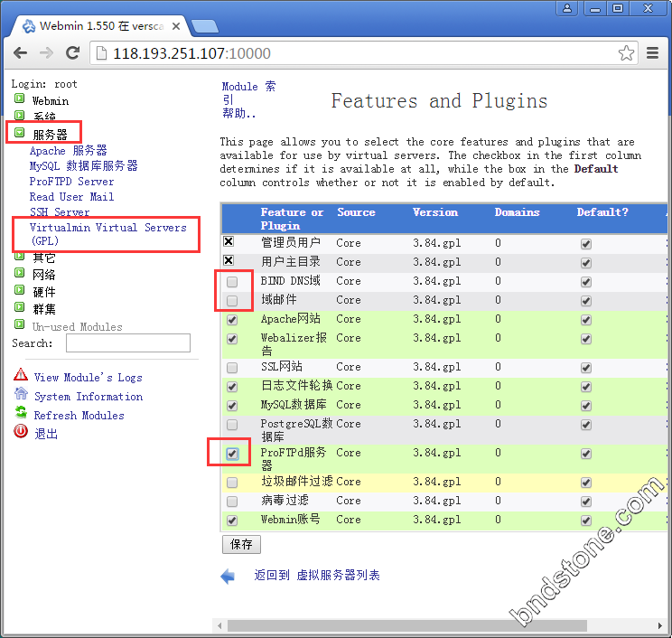Uncheck the ProFTPd服务器 feature checkbox
672x638 pixels.
(232, 454)
